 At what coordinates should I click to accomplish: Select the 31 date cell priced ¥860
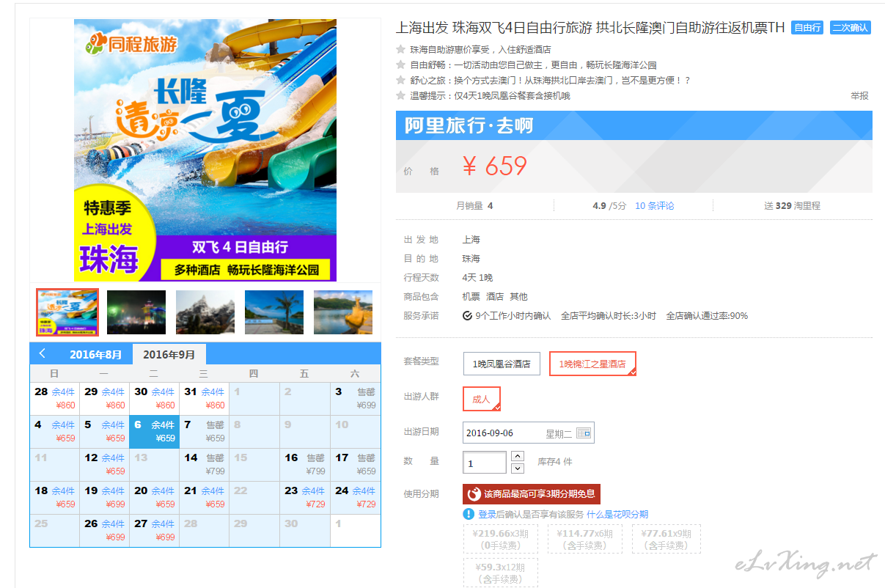coord(205,399)
